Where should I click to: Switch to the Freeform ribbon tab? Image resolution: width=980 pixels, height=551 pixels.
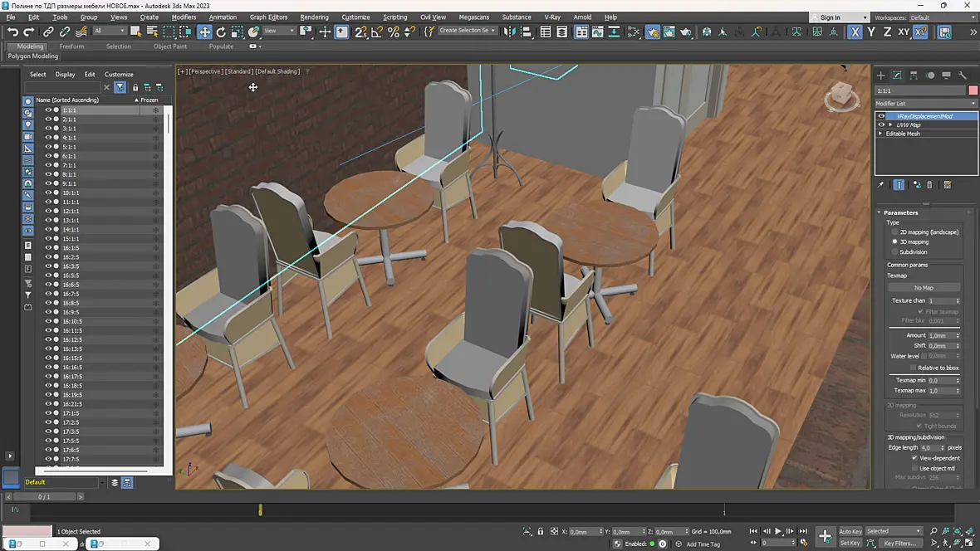pos(72,46)
